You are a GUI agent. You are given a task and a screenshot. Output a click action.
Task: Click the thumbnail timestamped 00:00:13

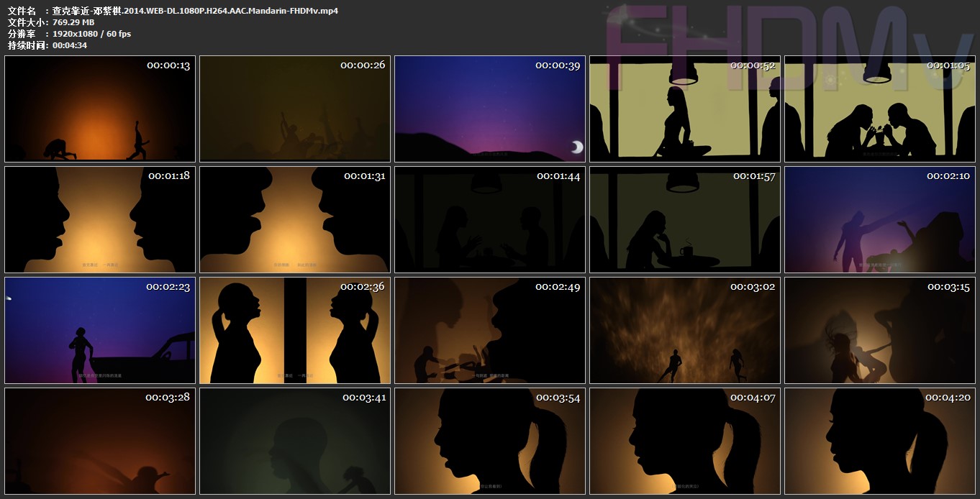point(100,109)
